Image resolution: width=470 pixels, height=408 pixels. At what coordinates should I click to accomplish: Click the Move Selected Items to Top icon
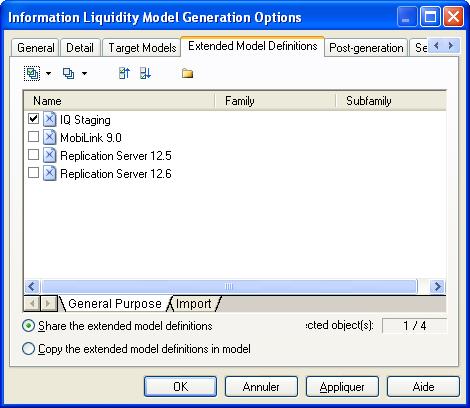[x=124, y=73]
